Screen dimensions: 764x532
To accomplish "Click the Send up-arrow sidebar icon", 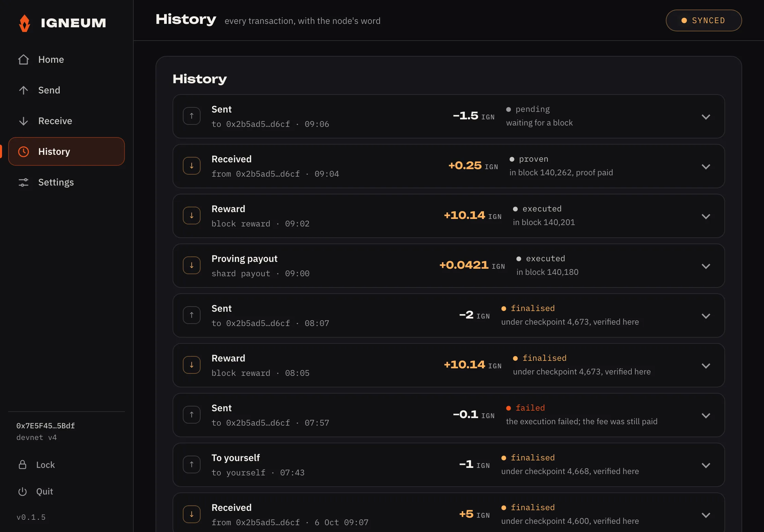I will tap(24, 90).
